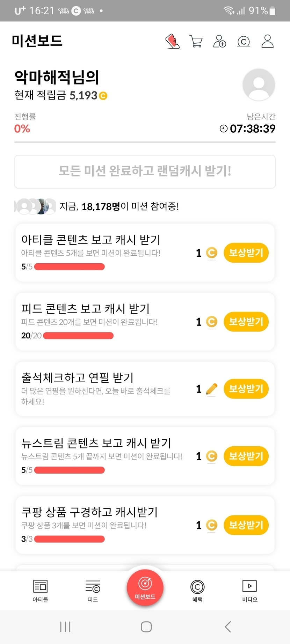Tap the gray profile avatar picture

[259, 85]
